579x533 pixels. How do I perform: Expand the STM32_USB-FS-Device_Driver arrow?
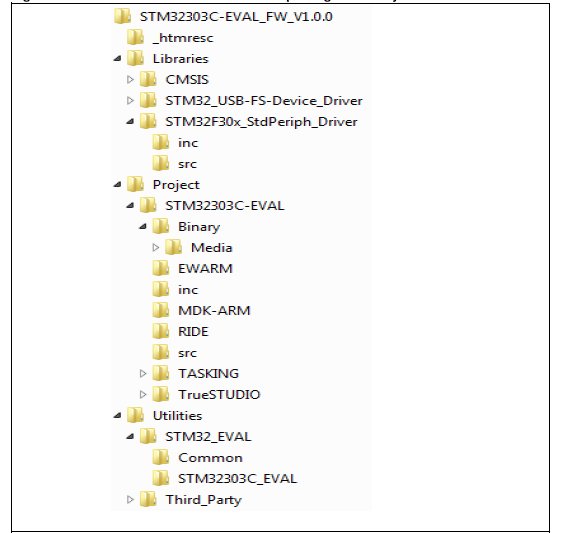[130, 100]
